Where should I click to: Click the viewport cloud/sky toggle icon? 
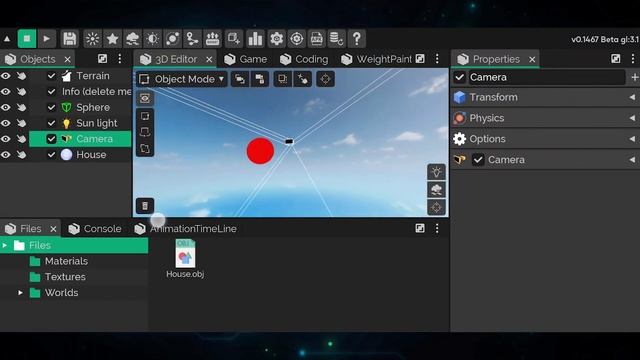(436, 190)
